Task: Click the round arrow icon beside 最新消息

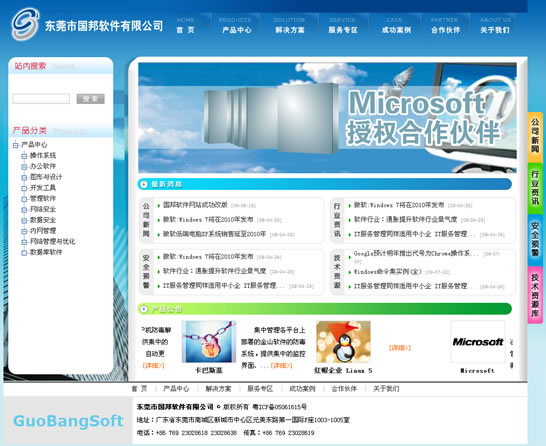Action: (x=143, y=184)
